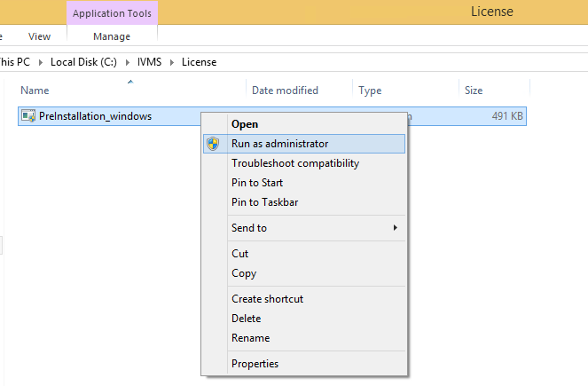Image resolution: width=588 pixels, height=386 pixels.
Task: Choose Delete from the context menu
Action: [x=304, y=319]
